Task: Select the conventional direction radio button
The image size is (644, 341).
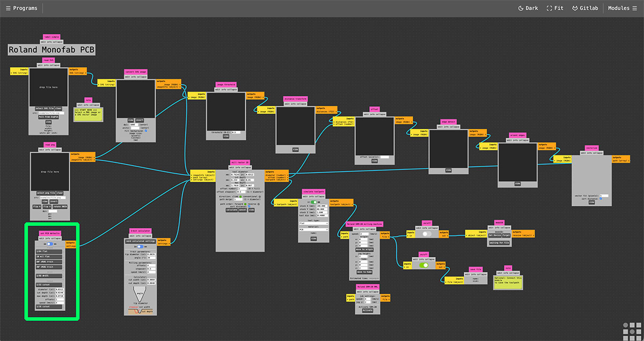Action: pyautogui.click(x=260, y=197)
